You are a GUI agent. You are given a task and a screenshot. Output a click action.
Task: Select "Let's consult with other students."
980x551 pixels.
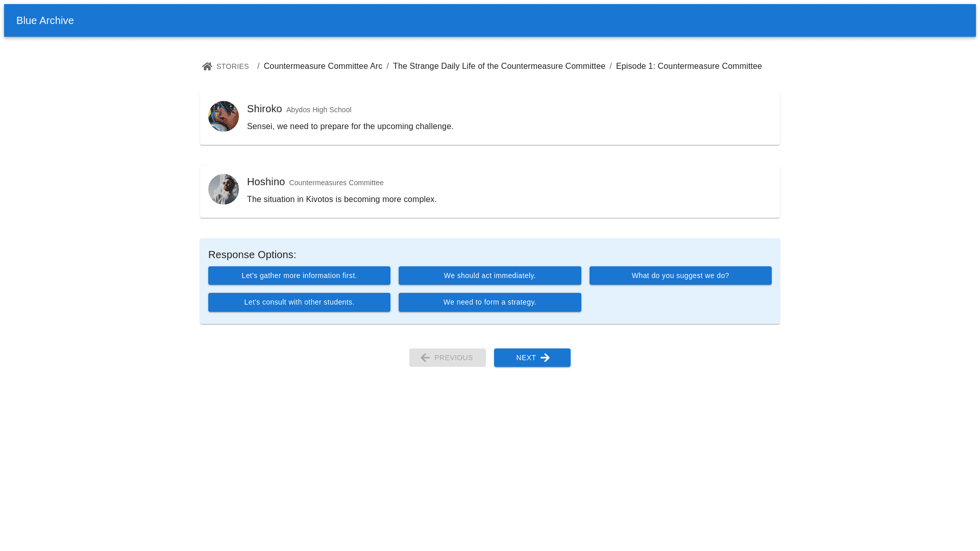point(299,302)
